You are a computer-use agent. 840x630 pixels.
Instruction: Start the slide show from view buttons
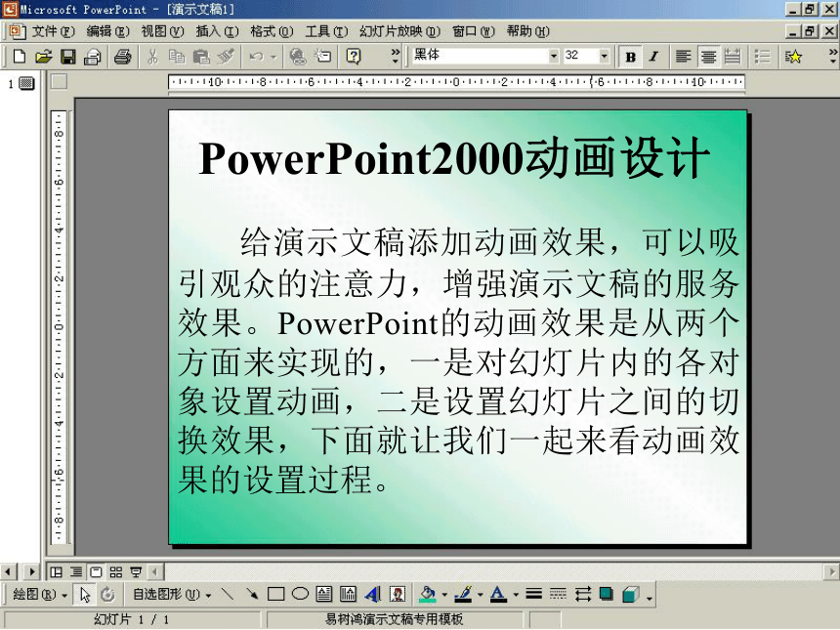point(136,572)
